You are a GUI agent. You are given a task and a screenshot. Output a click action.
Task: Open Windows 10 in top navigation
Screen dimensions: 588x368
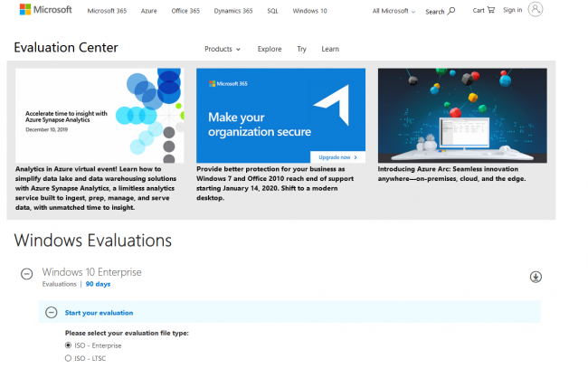[x=309, y=11]
